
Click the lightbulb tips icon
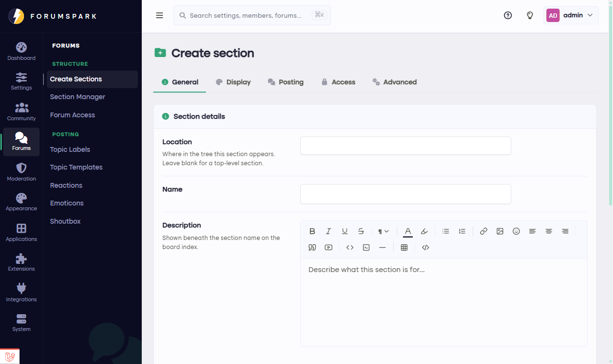click(x=530, y=15)
